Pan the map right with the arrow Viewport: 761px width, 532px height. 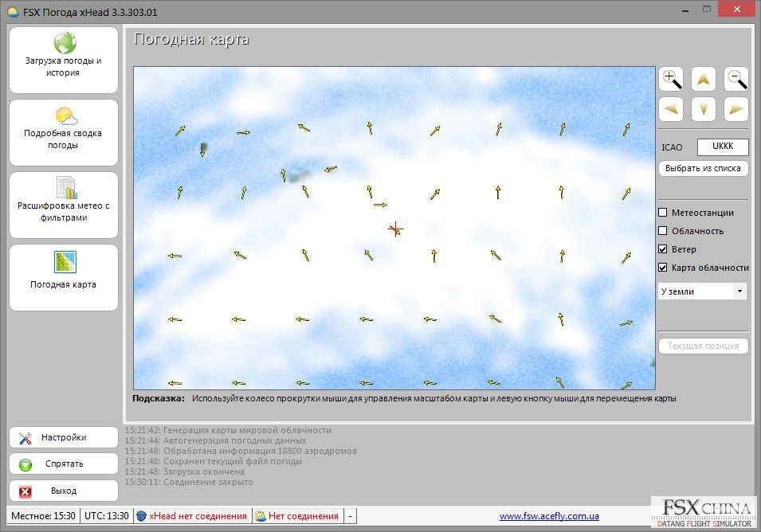tap(736, 109)
